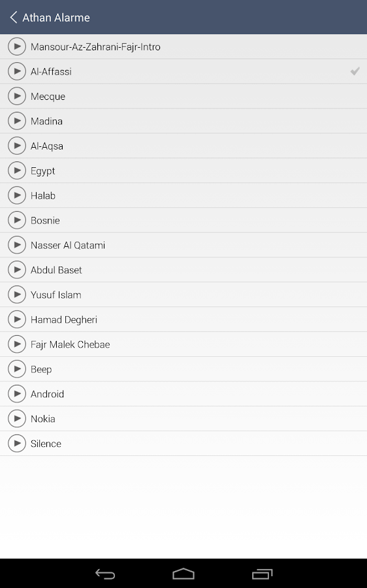Pick Hamad Degheri athan option
Screen dimensions: 367x588
point(183,319)
